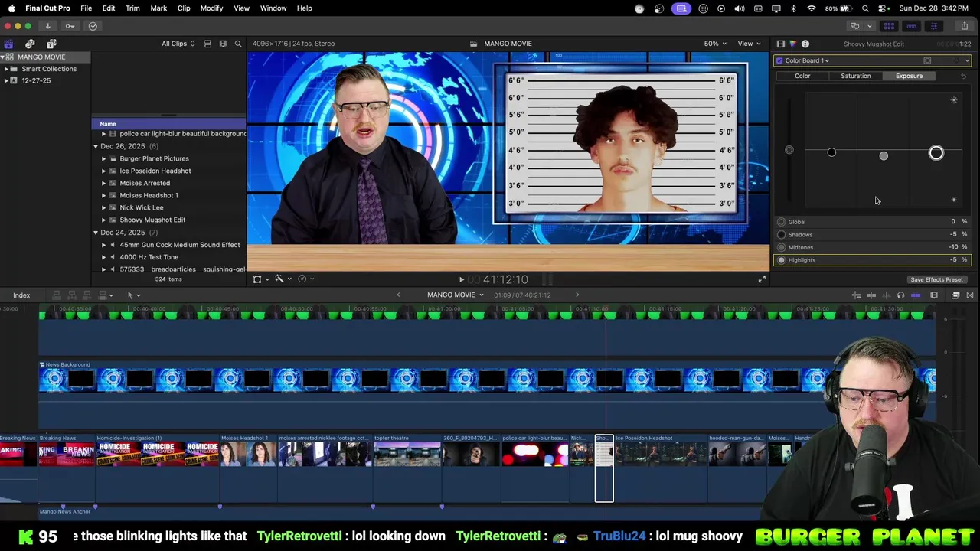Screen dimensions: 980x551
Task: Open the Info inspector icon
Action: (x=805, y=44)
